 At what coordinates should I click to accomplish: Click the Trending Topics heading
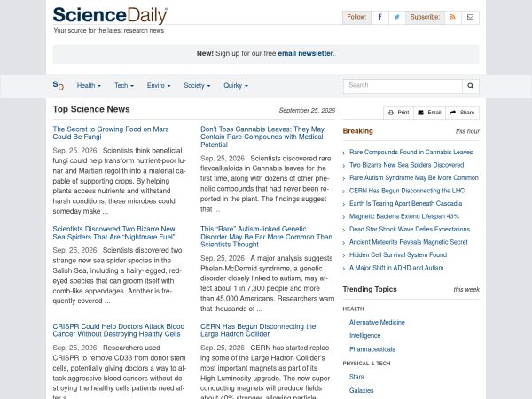[x=370, y=289]
